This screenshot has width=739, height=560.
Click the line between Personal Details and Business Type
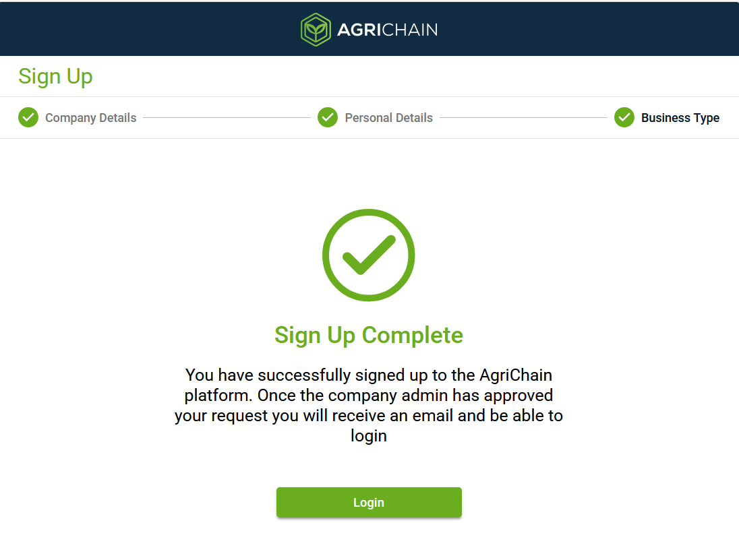pos(524,117)
